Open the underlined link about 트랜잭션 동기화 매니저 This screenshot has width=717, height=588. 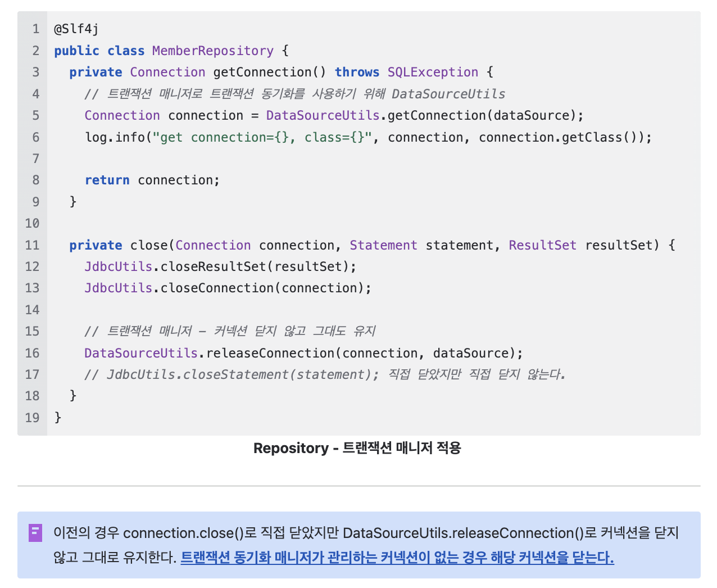click(x=397, y=558)
